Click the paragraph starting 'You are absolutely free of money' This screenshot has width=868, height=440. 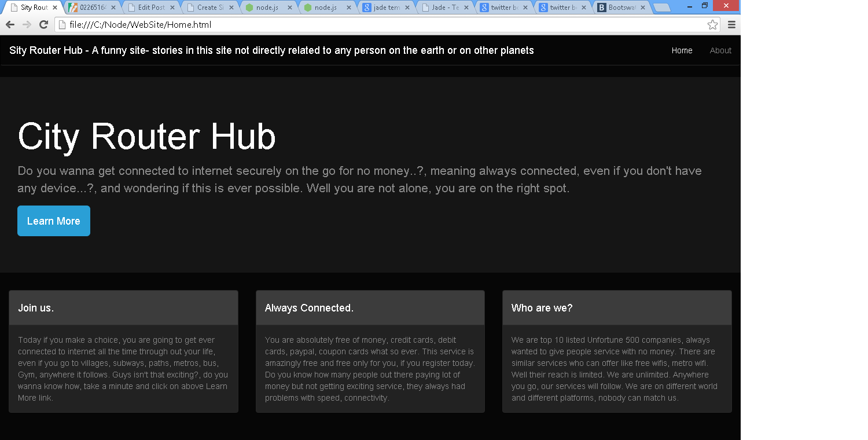pyautogui.click(x=370, y=369)
